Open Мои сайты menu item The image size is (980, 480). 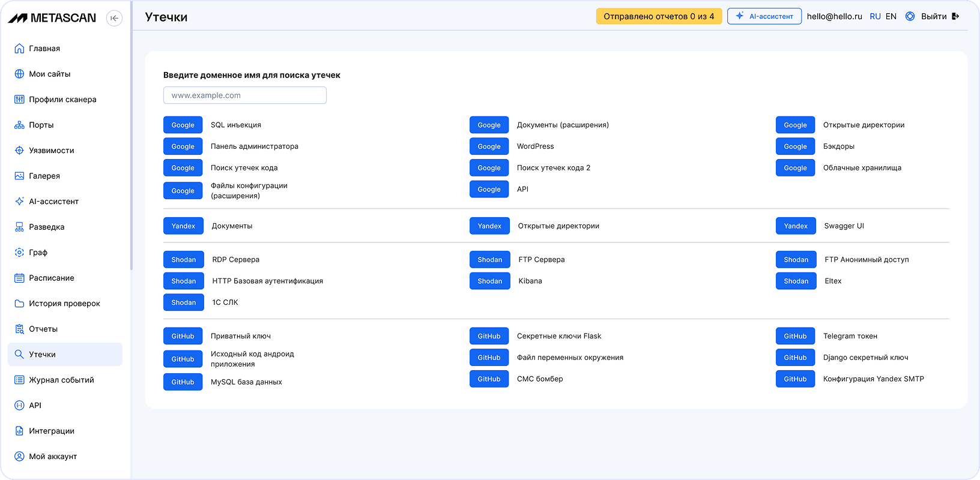point(65,74)
